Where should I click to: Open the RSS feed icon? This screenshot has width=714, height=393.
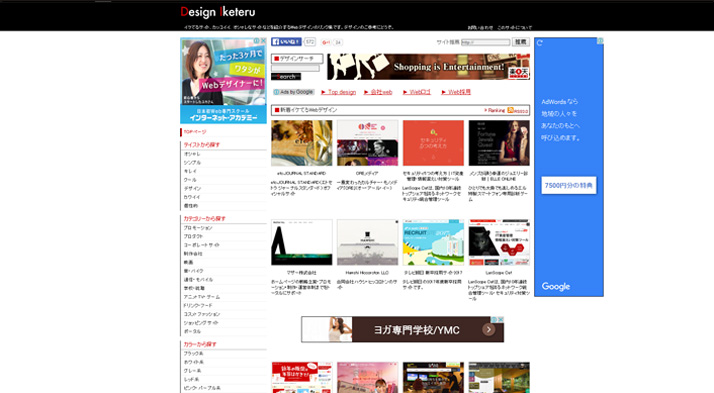pyautogui.click(x=510, y=110)
